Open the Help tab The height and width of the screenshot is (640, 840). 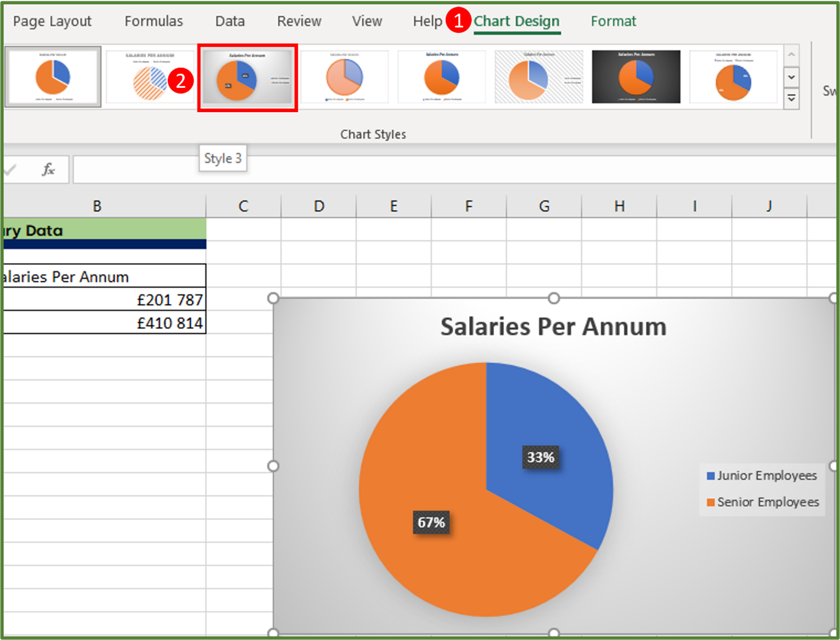click(428, 21)
